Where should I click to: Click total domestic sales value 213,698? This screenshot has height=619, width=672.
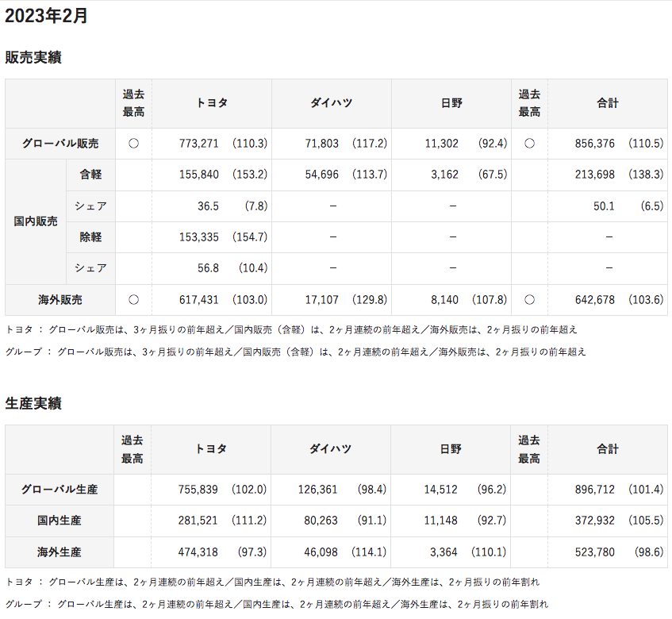(x=595, y=175)
